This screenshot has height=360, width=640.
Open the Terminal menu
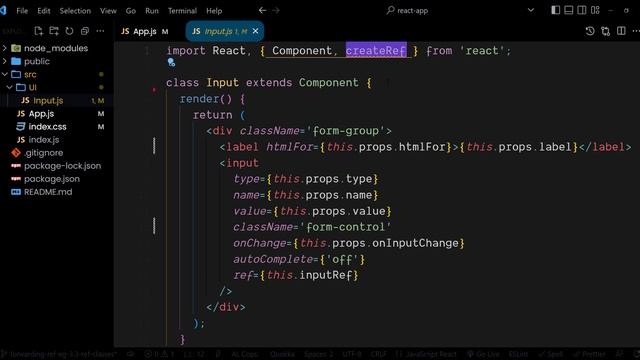pos(182,11)
